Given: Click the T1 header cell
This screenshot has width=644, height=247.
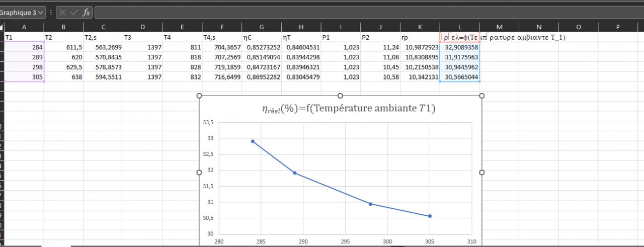Looking at the screenshot, I should [24, 37].
